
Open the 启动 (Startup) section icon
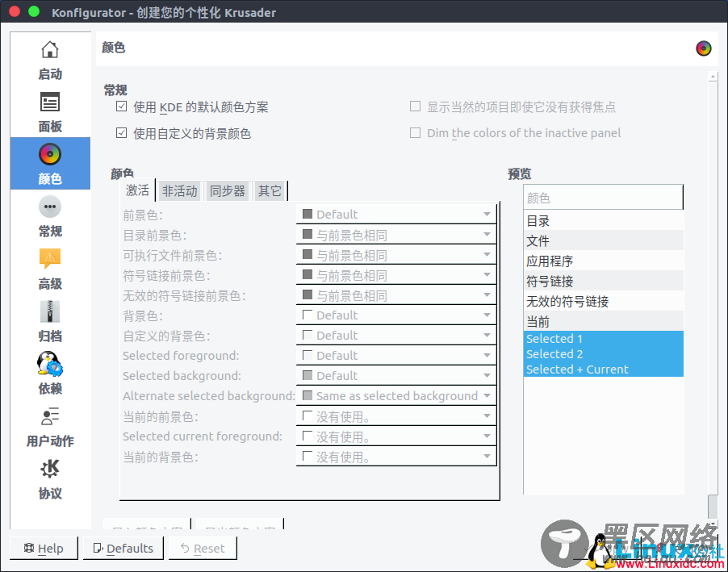pos(50,50)
